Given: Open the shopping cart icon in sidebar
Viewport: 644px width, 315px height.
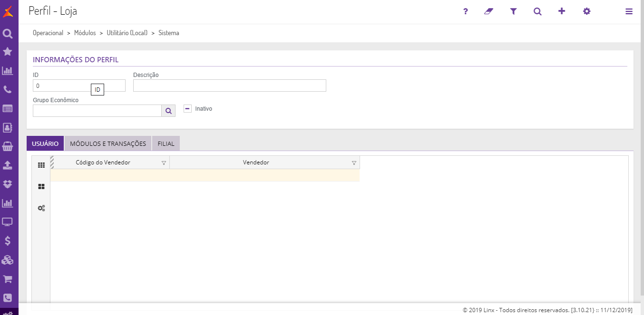Looking at the screenshot, I should point(8,279).
